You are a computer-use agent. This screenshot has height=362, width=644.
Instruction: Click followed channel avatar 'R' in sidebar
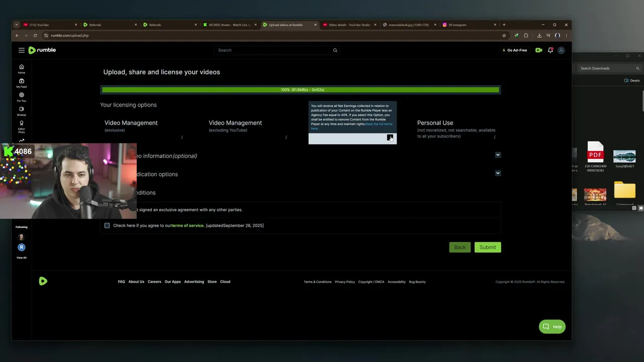(x=21, y=247)
